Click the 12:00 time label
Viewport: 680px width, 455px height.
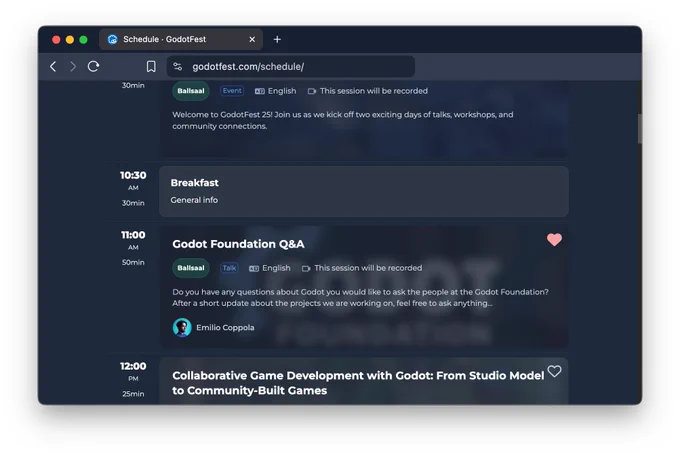[133, 366]
